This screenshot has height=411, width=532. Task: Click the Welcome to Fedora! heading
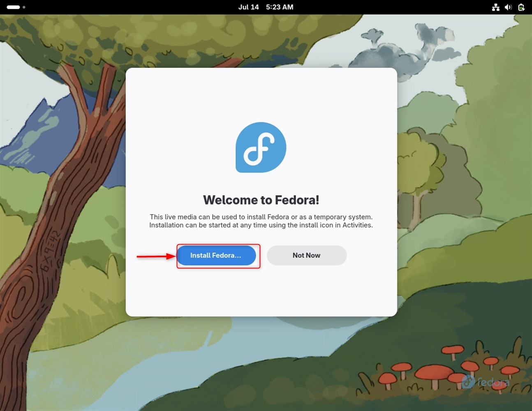coord(261,200)
